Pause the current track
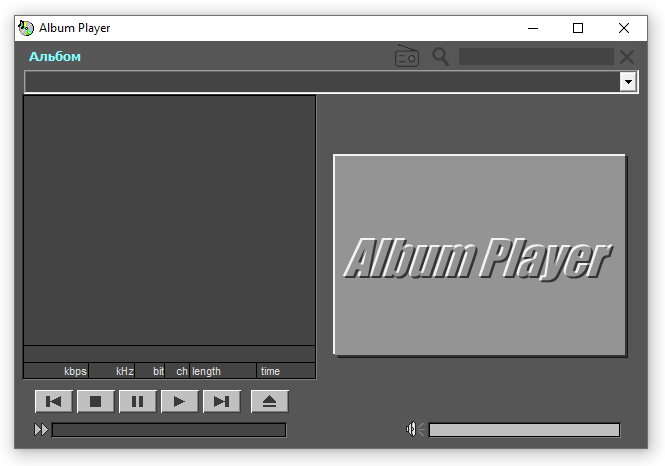665x466 pixels. (x=137, y=401)
